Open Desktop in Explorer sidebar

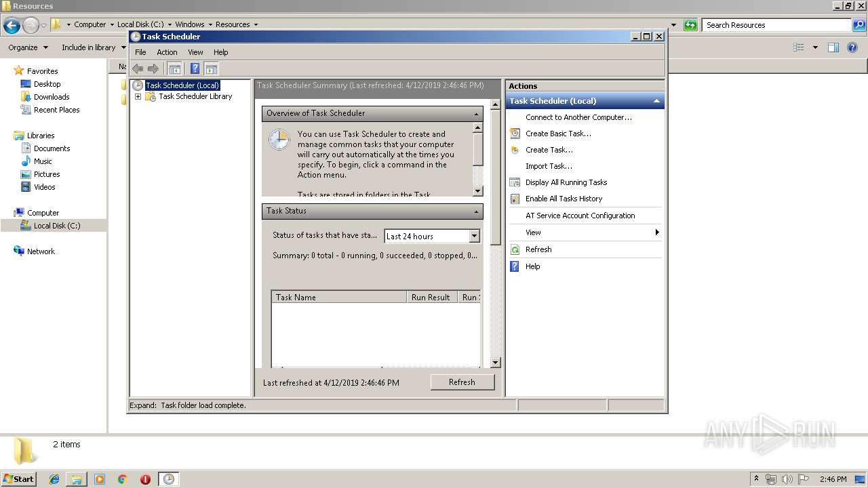47,84
